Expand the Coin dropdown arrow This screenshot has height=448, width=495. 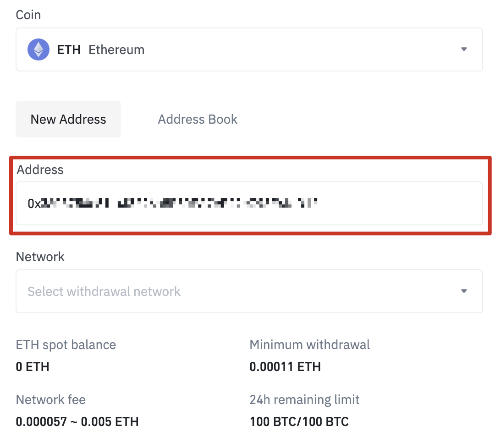coord(464,49)
